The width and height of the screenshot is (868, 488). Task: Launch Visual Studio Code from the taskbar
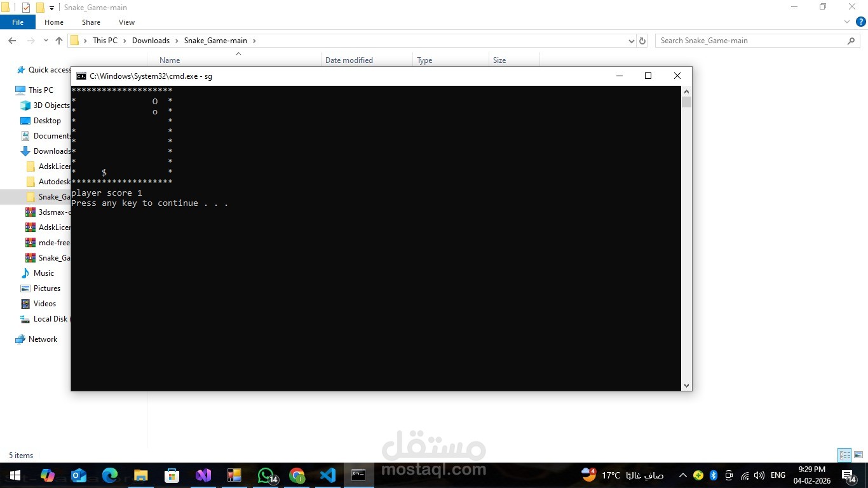pos(327,475)
